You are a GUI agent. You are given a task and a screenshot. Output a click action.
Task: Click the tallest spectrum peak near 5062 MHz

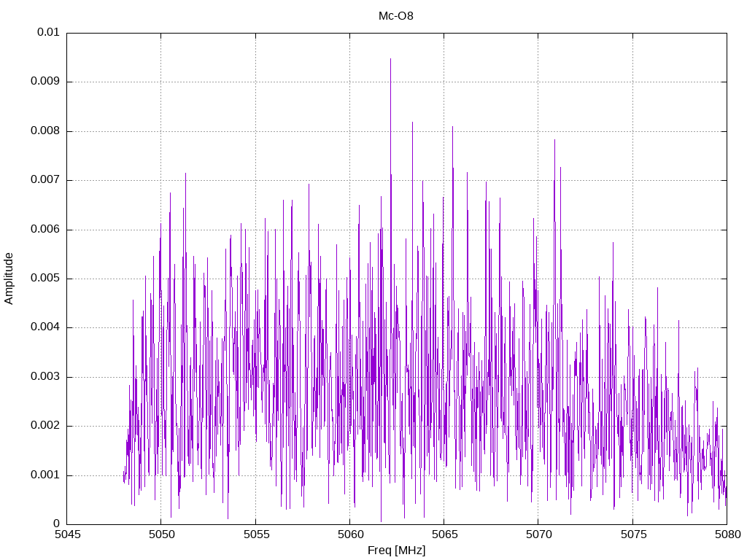[391, 59]
